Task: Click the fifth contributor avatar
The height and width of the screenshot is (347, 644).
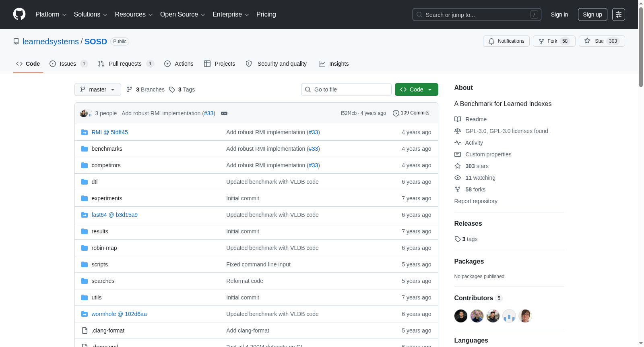Action: [x=525, y=316]
